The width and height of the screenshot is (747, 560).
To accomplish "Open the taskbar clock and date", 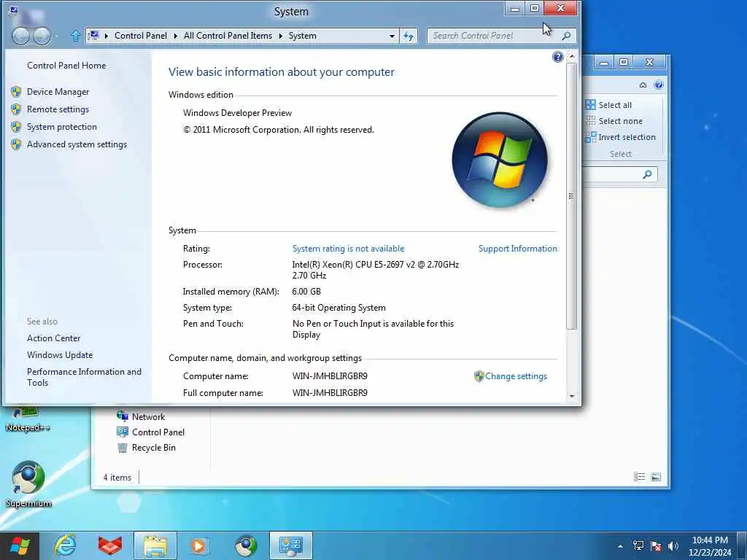I will pyautogui.click(x=710, y=546).
